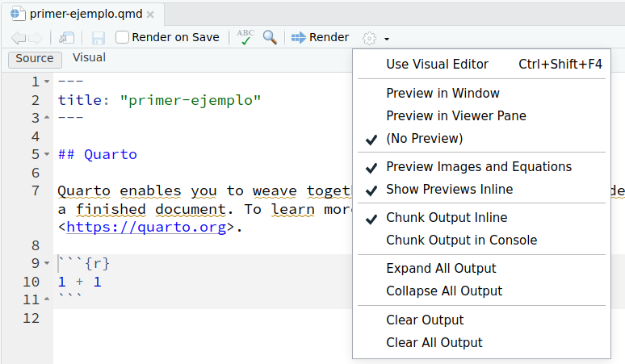Uncheck Show Previews Inline

pyautogui.click(x=449, y=190)
